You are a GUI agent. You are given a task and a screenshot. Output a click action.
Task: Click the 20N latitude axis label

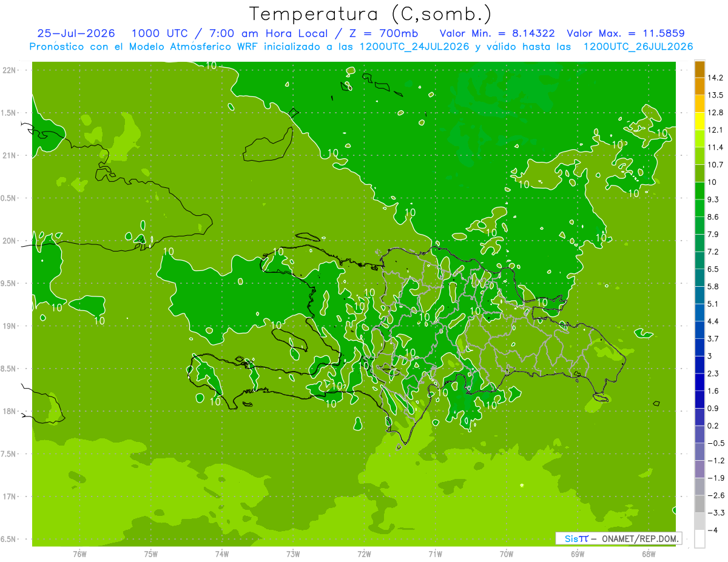(x=8, y=241)
